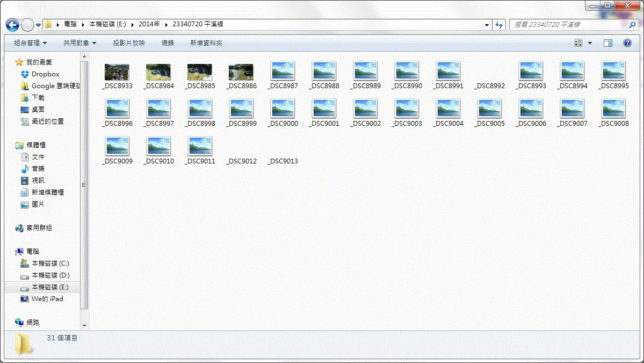The image size is (644, 363).
Task: Click the search magnifier icon
Action: pos(632,25)
